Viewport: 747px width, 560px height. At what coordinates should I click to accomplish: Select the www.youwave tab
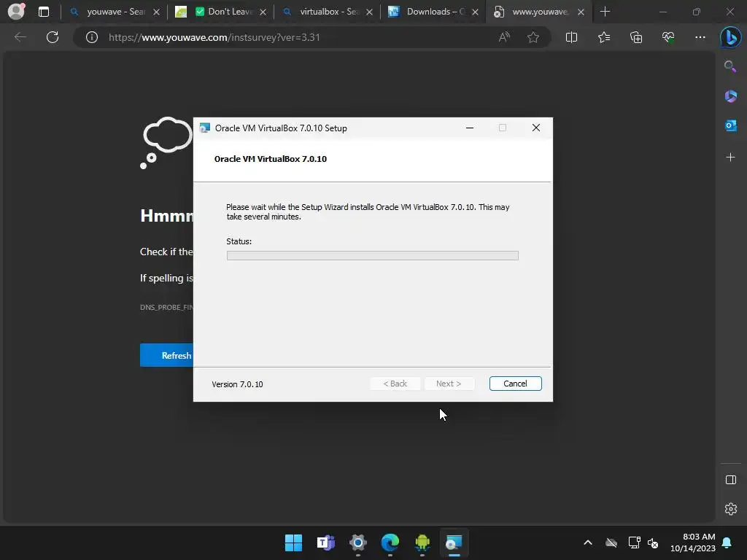coord(538,12)
